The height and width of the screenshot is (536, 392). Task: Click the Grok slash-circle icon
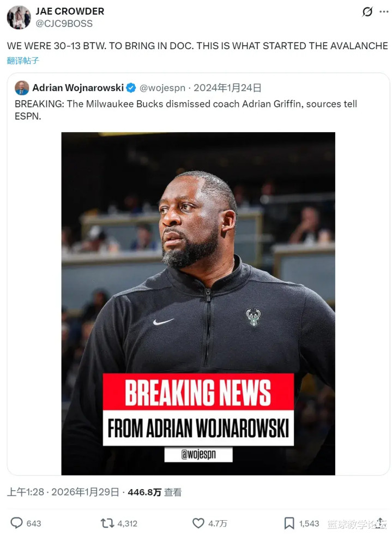point(367,12)
